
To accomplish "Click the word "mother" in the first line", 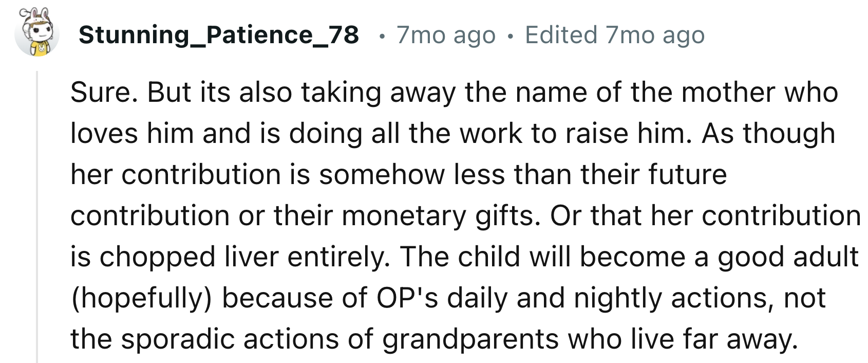I will click(727, 93).
